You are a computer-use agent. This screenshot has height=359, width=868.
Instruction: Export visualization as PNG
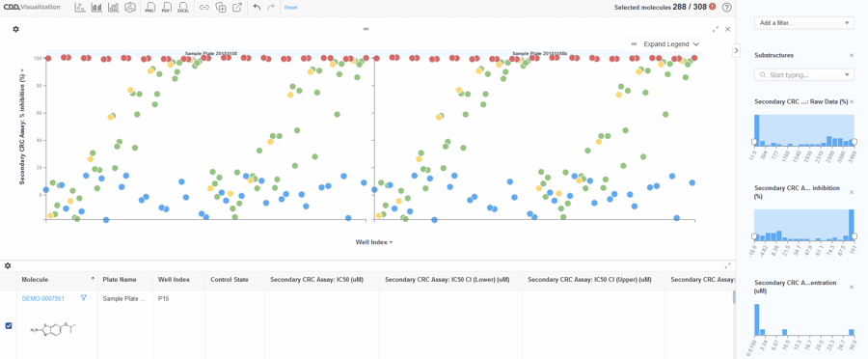[x=149, y=7]
